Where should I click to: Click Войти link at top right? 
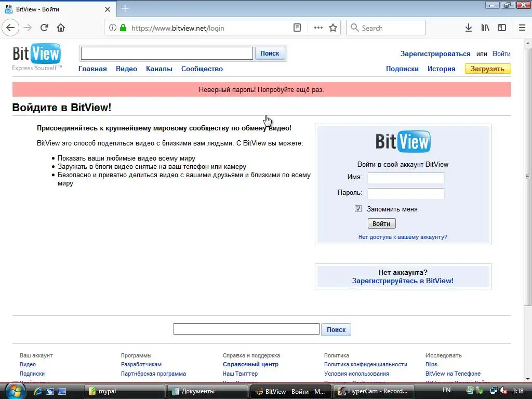click(501, 54)
